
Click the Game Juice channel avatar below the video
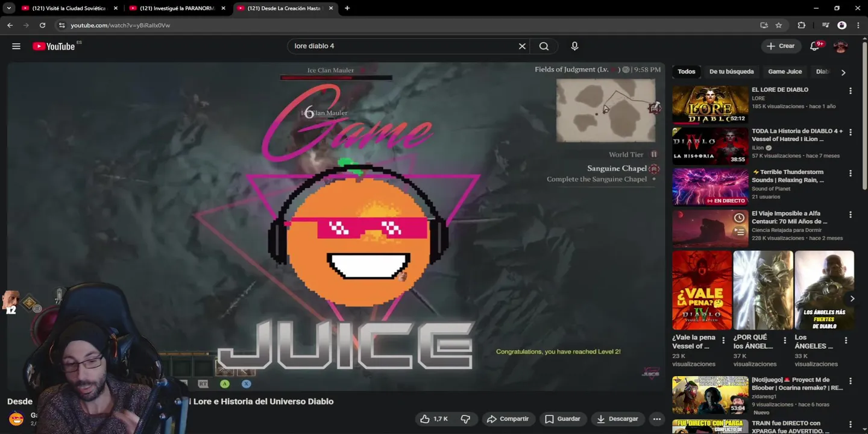click(x=16, y=418)
